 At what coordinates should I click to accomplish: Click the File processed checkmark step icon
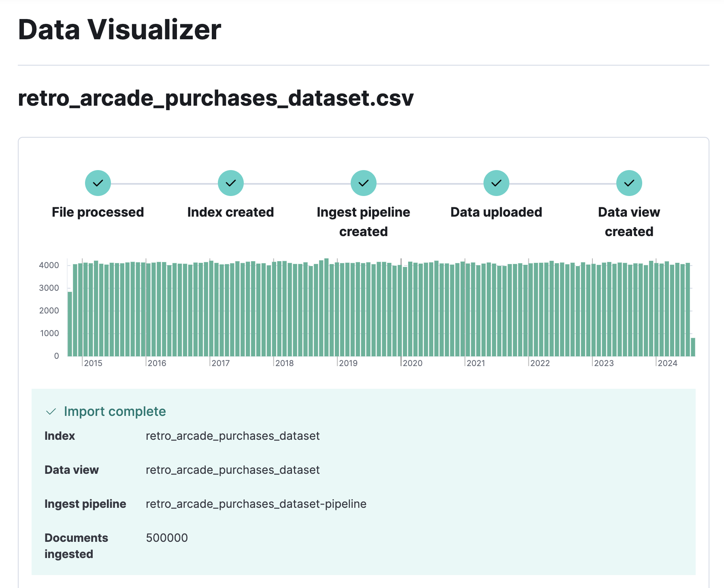(x=98, y=183)
